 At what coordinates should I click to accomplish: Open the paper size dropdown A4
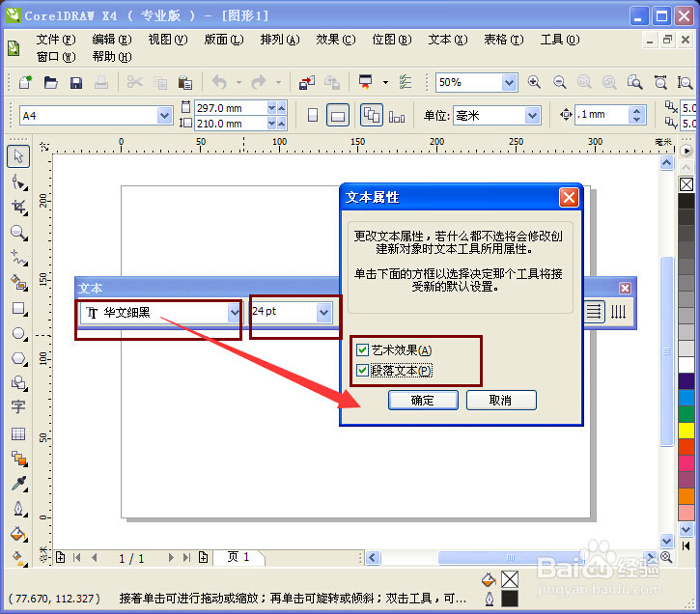pyautogui.click(x=164, y=116)
